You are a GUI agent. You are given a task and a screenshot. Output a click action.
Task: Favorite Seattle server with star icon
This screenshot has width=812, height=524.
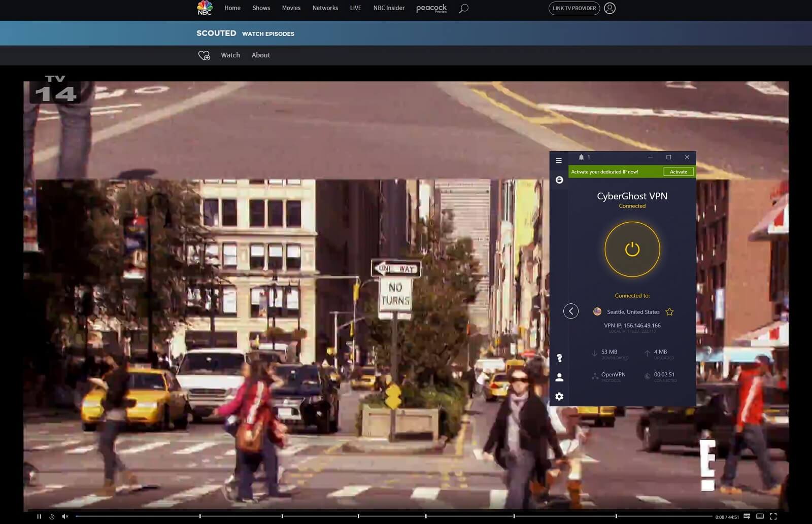[669, 312]
